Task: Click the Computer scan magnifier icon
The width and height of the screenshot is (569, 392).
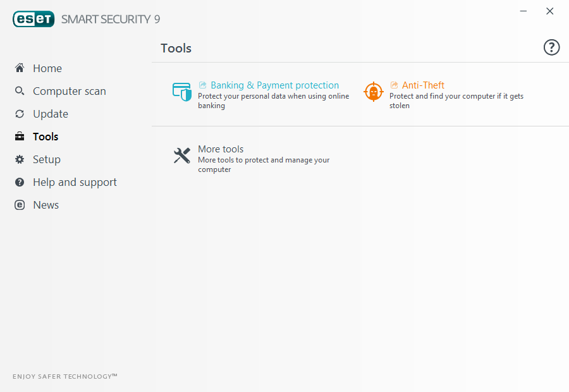Action: pos(20,91)
